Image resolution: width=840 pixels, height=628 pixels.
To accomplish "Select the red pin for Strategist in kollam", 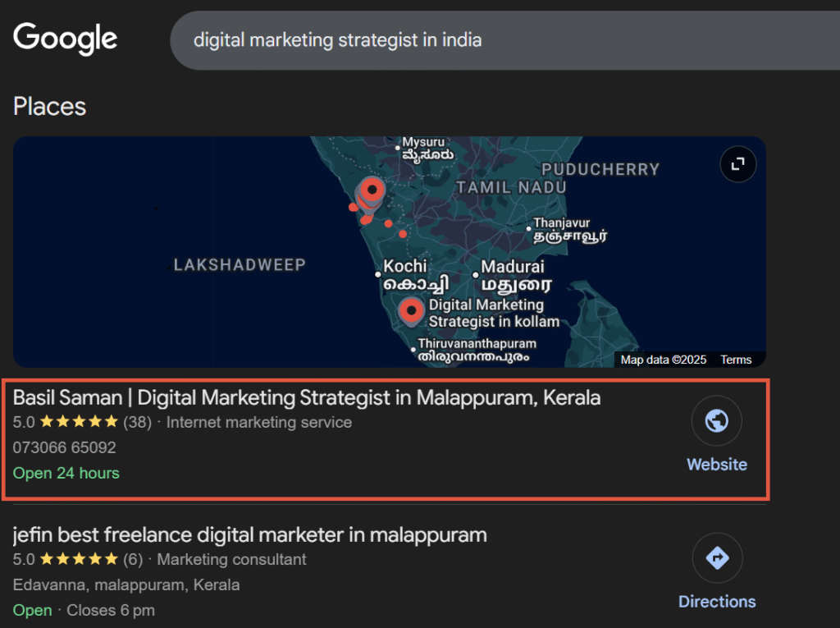I will pos(411,311).
